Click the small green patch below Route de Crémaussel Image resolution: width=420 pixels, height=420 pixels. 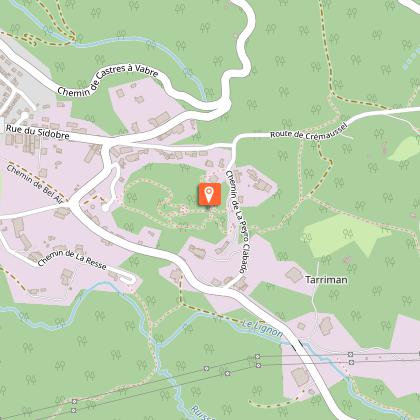pos(404,149)
